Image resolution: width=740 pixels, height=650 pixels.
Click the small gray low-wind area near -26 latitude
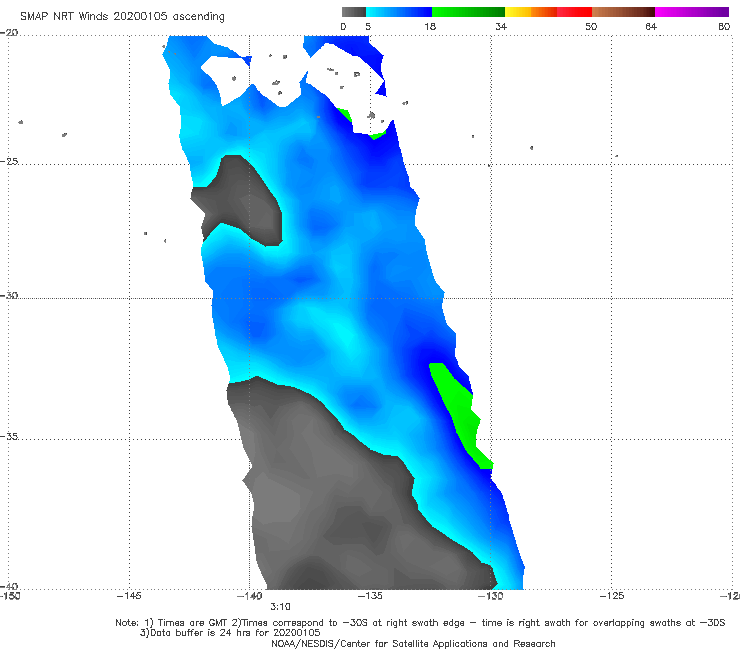pos(243,201)
